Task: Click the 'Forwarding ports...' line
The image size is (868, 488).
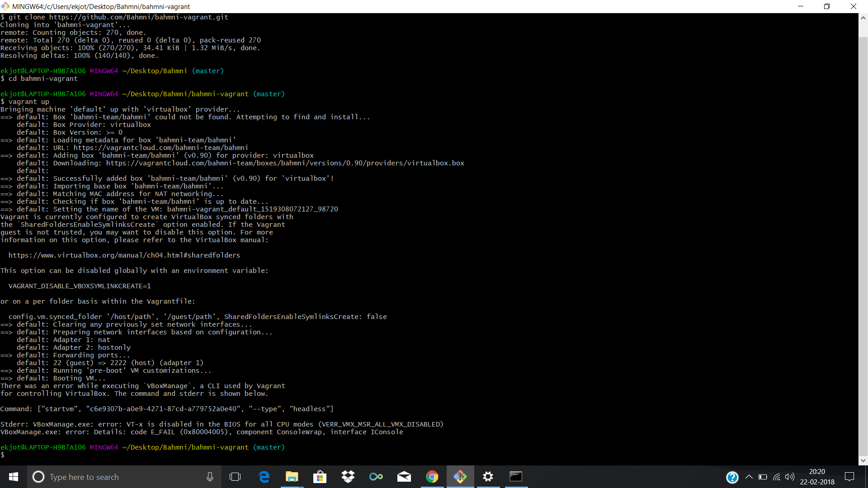Action: [x=65, y=355]
